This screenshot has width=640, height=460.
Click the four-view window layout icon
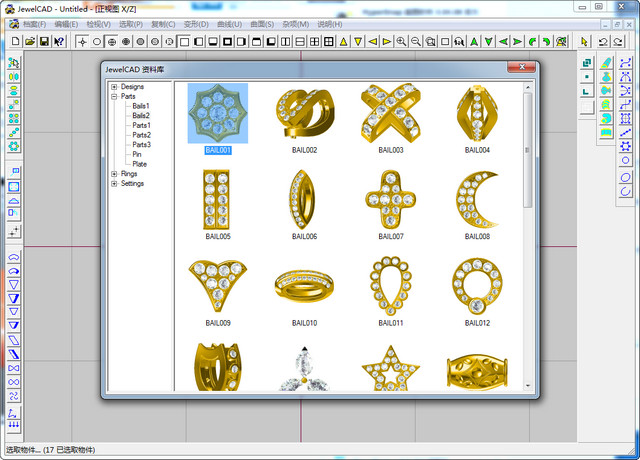pos(314,41)
